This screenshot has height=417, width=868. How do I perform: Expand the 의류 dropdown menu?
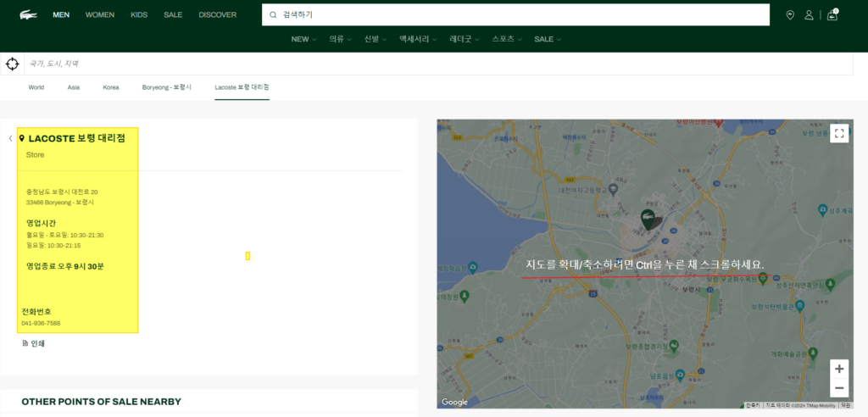(x=340, y=39)
